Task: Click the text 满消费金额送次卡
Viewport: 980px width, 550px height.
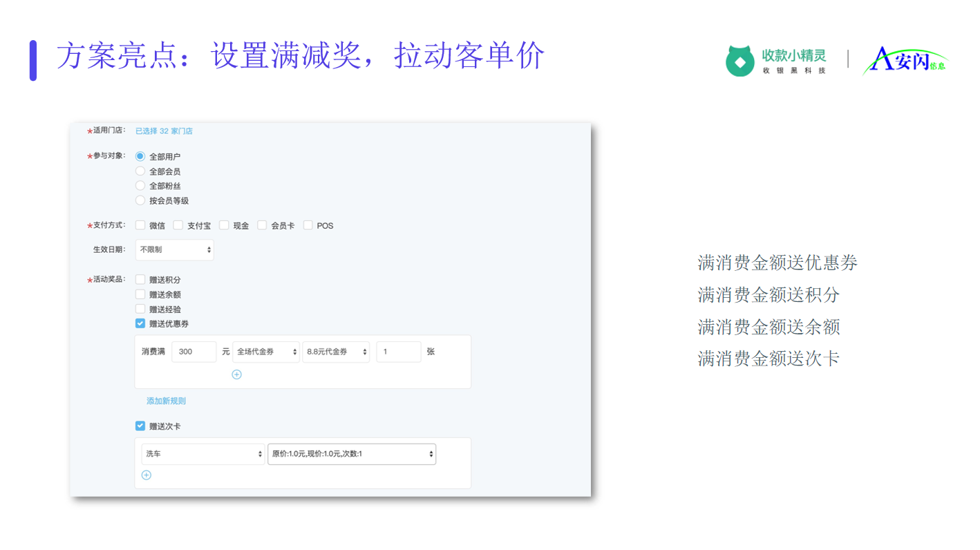Action: (x=769, y=359)
